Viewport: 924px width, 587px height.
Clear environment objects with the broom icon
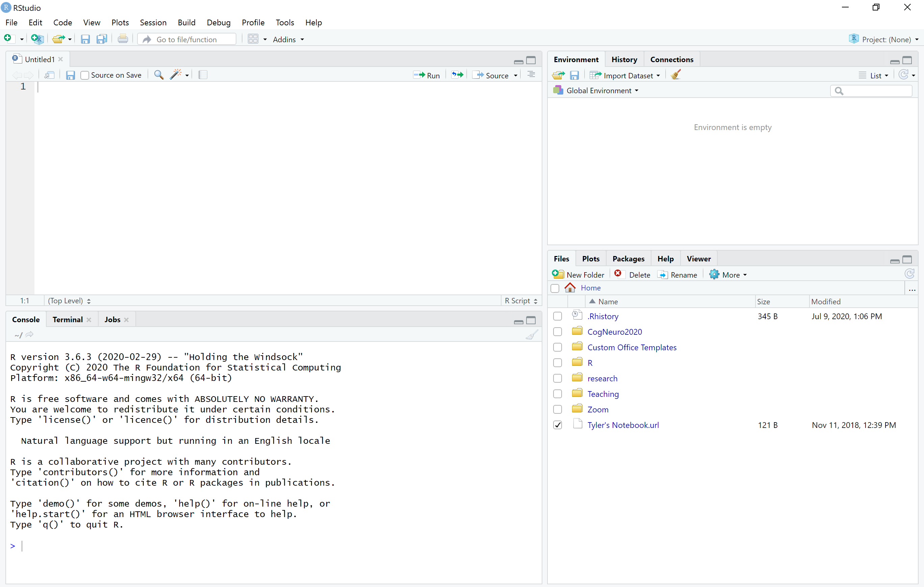pos(676,75)
